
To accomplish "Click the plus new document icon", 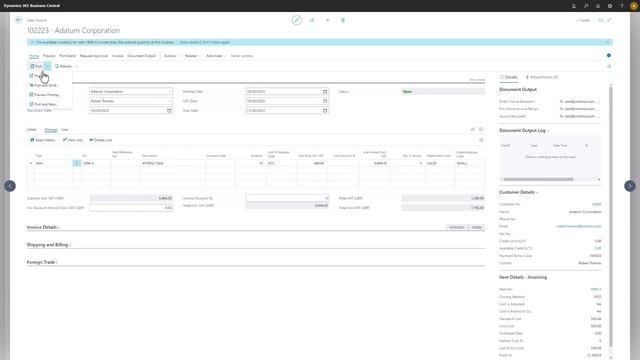I will (x=327, y=20).
